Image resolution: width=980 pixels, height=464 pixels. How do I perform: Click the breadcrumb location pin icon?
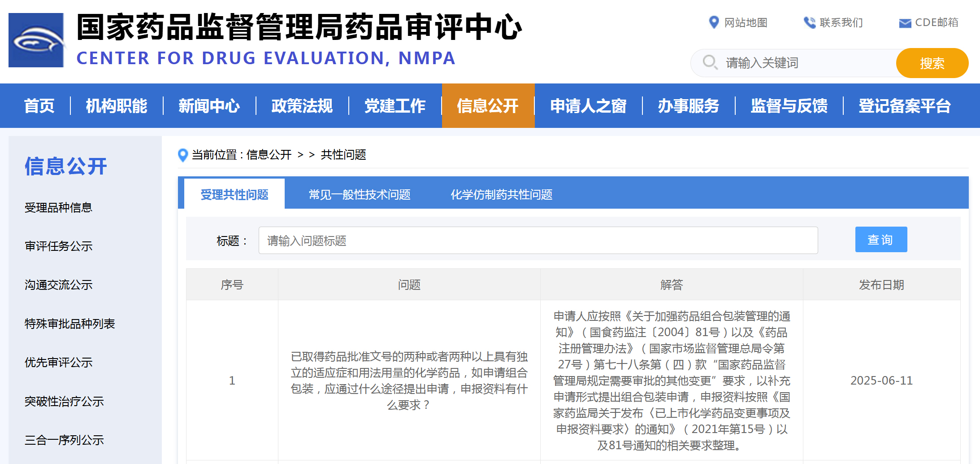tap(183, 155)
